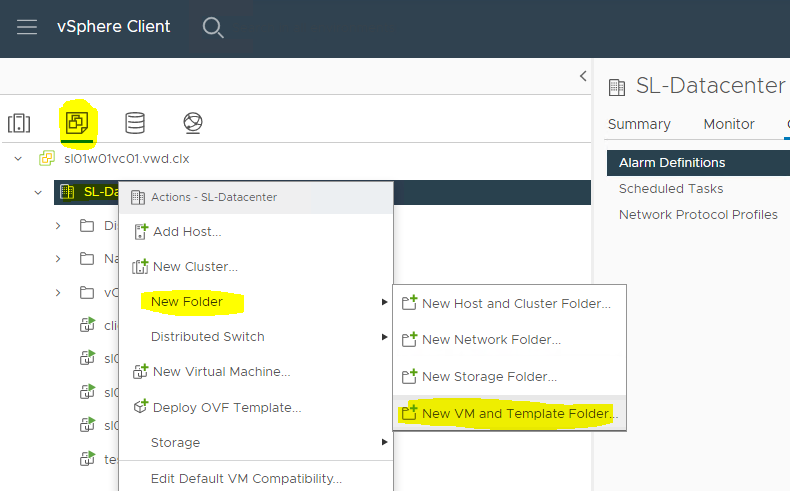Click the New Storage Folder icon
The height and width of the screenshot is (491, 790).
point(409,376)
